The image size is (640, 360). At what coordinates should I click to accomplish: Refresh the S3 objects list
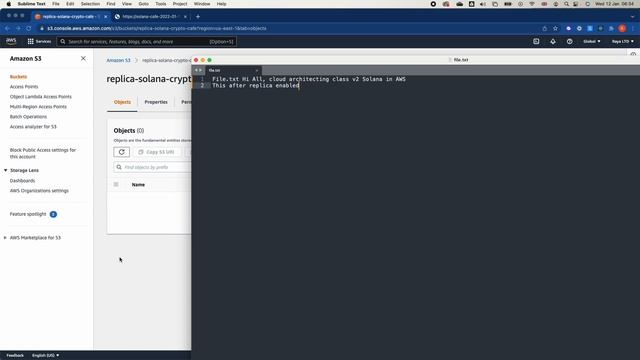pyautogui.click(x=122, y=152)
